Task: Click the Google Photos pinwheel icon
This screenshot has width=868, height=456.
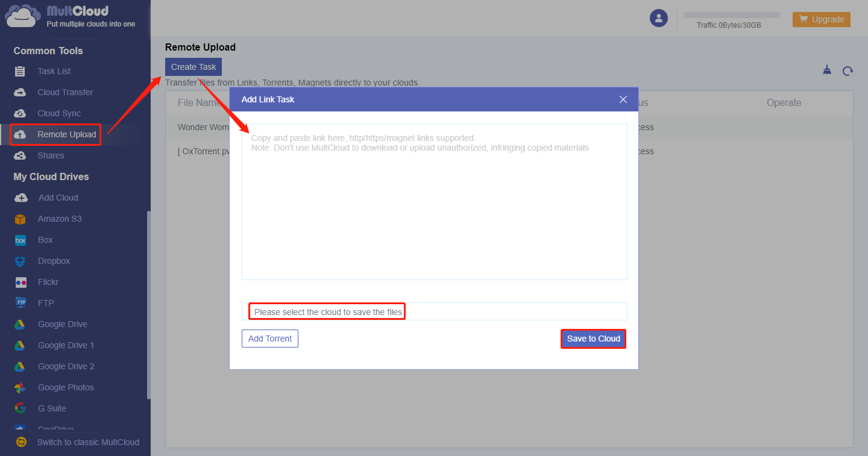Action: [20, 387]
